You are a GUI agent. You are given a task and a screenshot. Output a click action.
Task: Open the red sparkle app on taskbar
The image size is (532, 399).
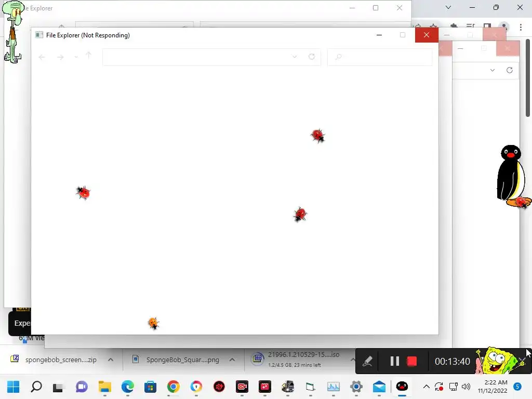[264, 387]
